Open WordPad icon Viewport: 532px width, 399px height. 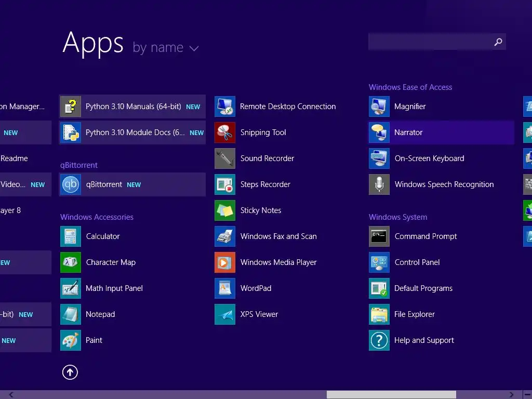pos(225,288)
